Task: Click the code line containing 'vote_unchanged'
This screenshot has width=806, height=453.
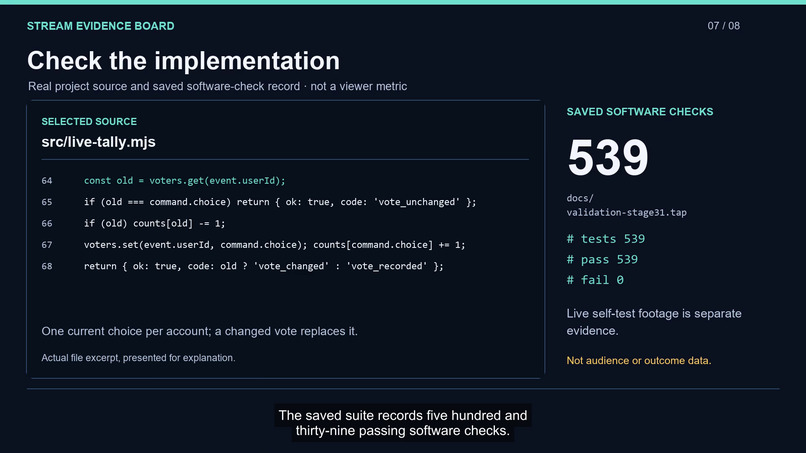Action: tap(280, 202)
